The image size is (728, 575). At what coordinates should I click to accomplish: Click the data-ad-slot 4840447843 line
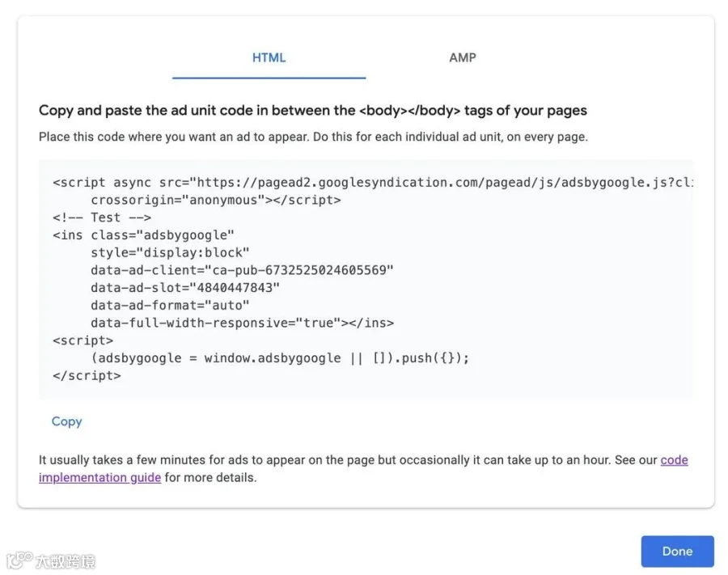point(185,288)
